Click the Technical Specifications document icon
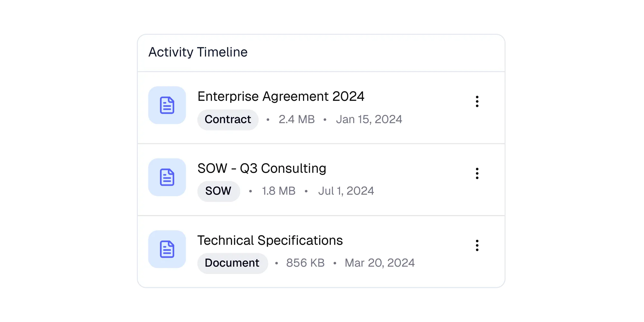644x322 pixels. [167, 249]
